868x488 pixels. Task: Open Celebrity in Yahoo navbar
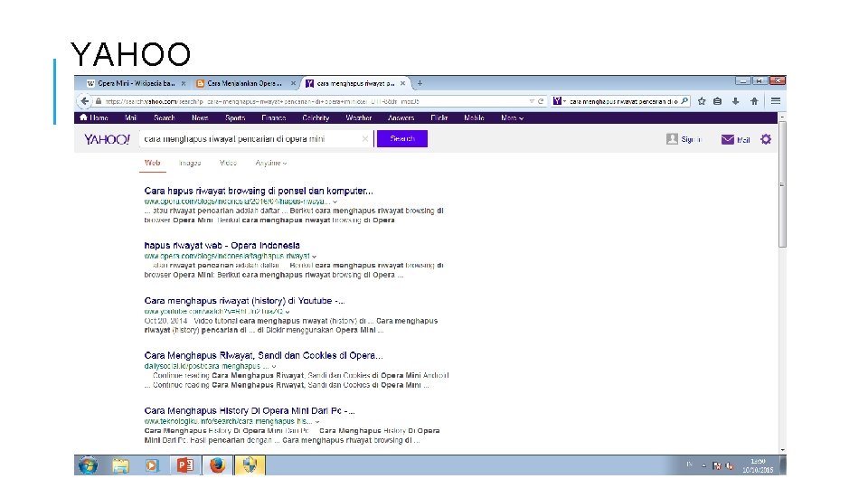click(x=316, y=117)
